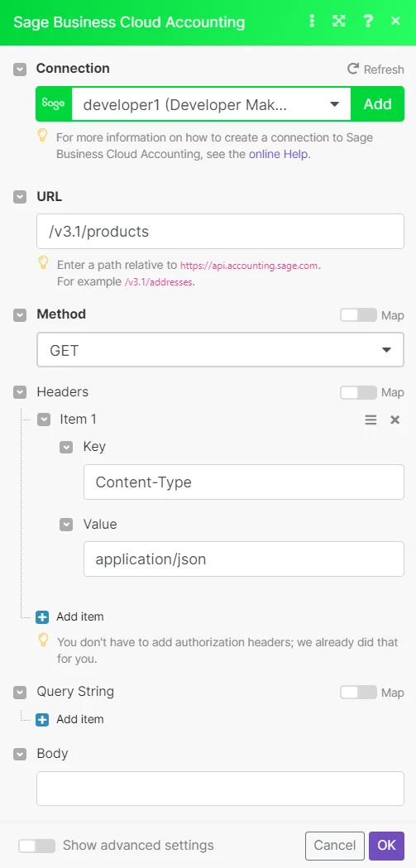Open the GET method dropdown

pyautogui.click(x=220, y=350)
